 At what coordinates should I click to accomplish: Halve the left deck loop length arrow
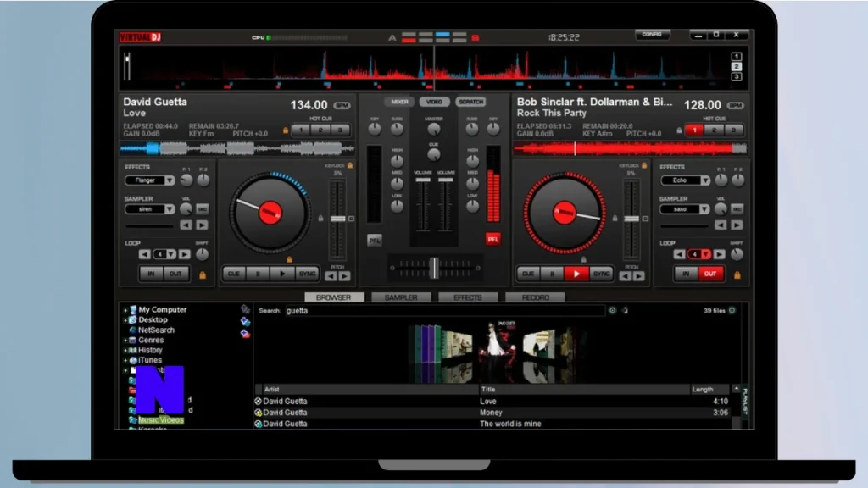tap(144, 254)
